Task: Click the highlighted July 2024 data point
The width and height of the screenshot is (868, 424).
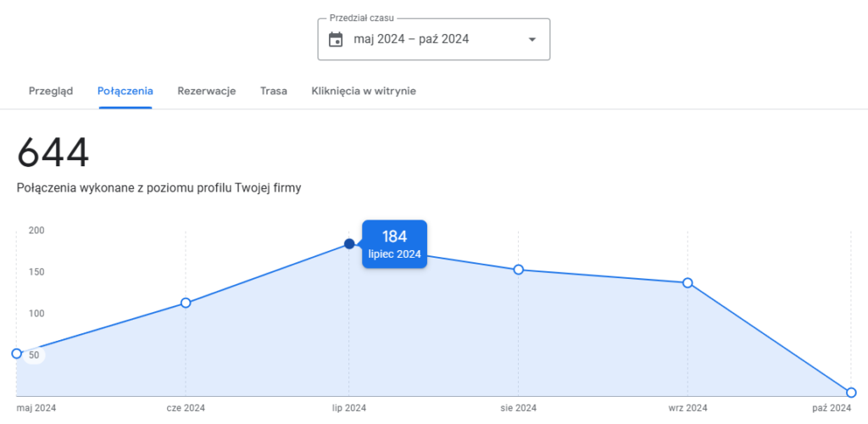Action: 349,244
